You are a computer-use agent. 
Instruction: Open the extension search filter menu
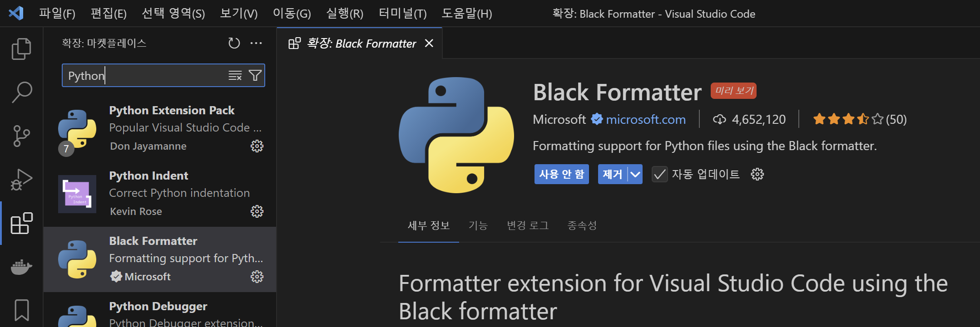coord(255,75)
